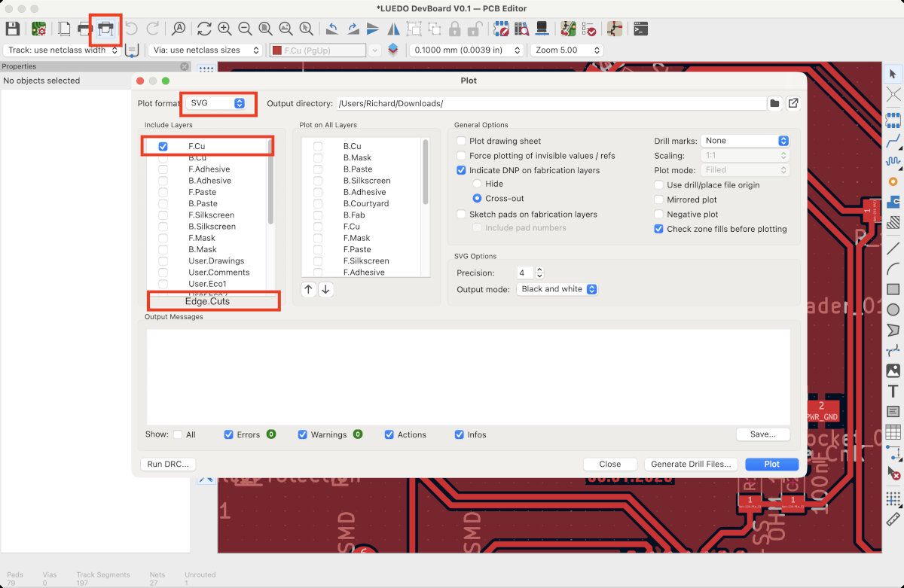This screenshot has width=904, height=588.
Task: Check the Show All messages checkbox
Action: coord(178,434)
